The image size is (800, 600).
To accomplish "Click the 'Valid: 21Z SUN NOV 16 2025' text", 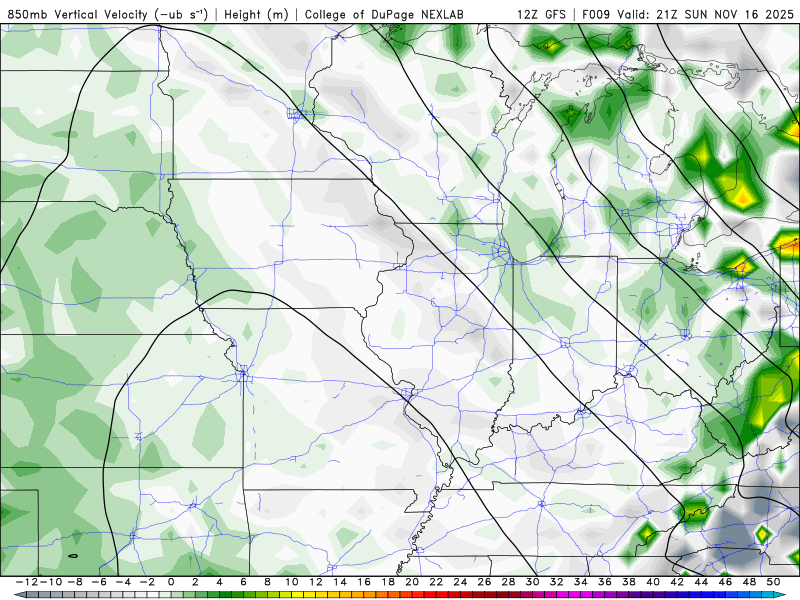I will (706, 14).
